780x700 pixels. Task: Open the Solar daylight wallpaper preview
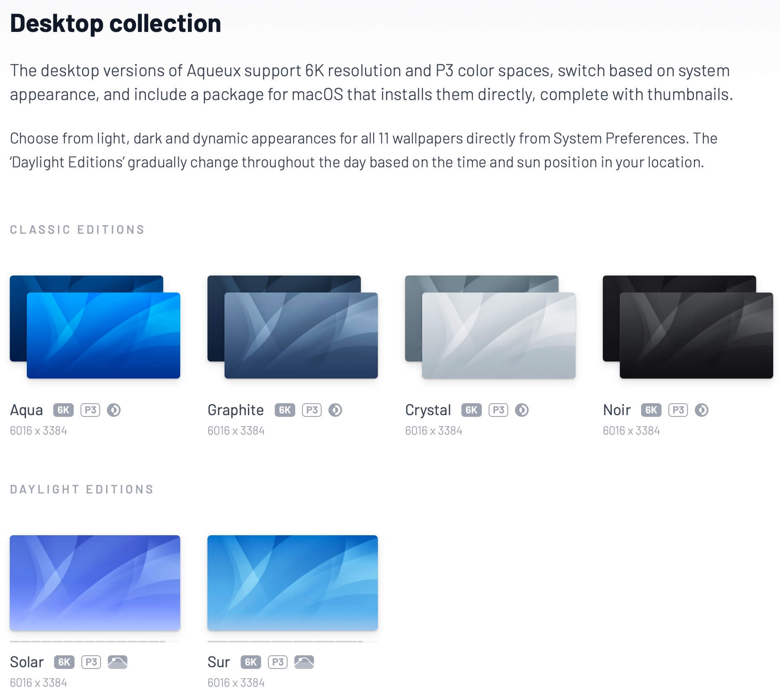tap(95, 583)
